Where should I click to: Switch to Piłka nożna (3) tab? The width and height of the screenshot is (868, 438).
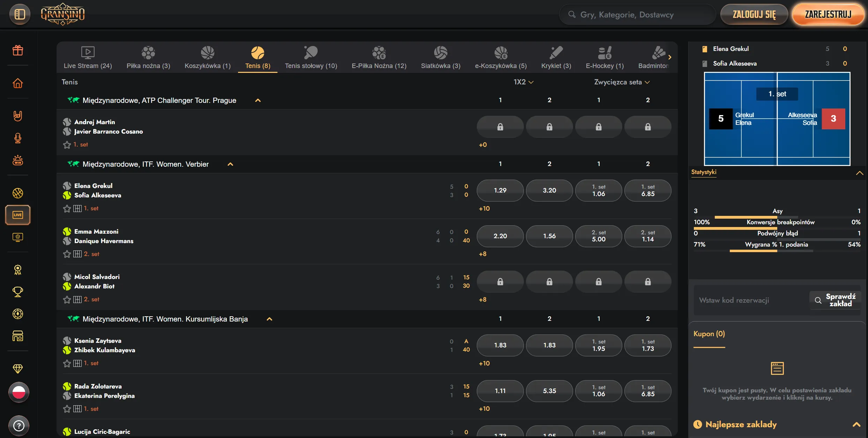point(148,58)
